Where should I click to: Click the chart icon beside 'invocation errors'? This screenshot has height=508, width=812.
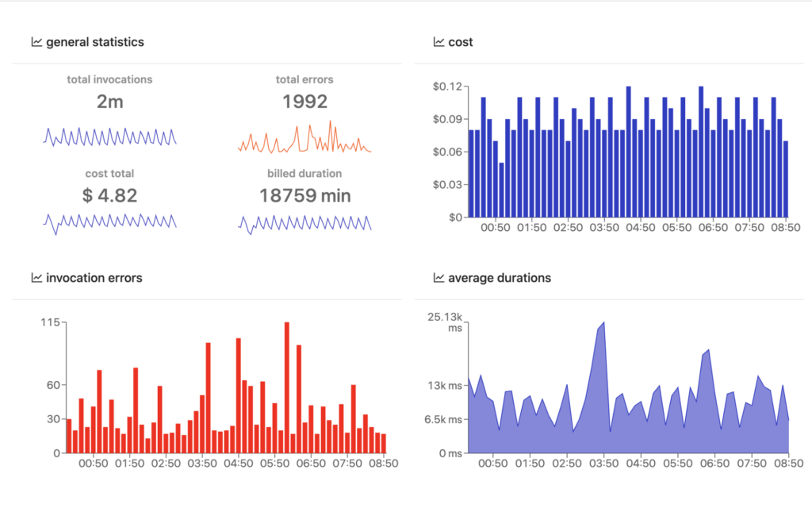click(36, 278)
